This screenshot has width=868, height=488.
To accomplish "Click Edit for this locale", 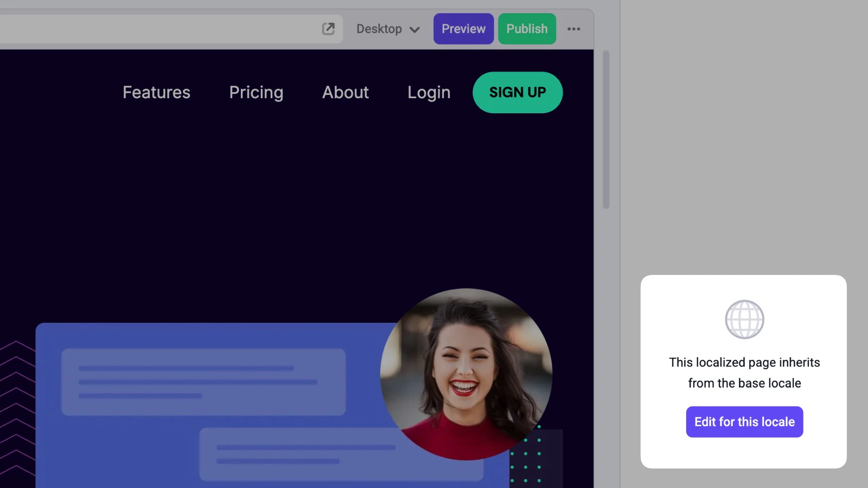I will (744, 421).
